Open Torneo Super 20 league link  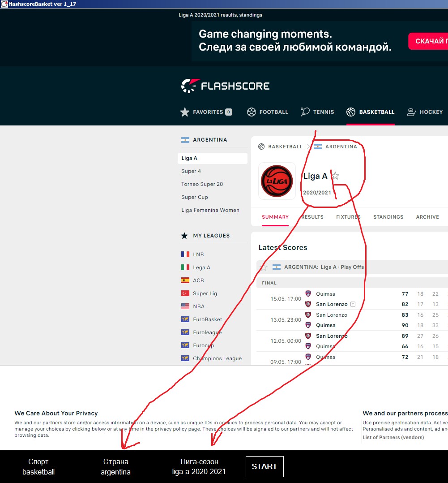202,184
